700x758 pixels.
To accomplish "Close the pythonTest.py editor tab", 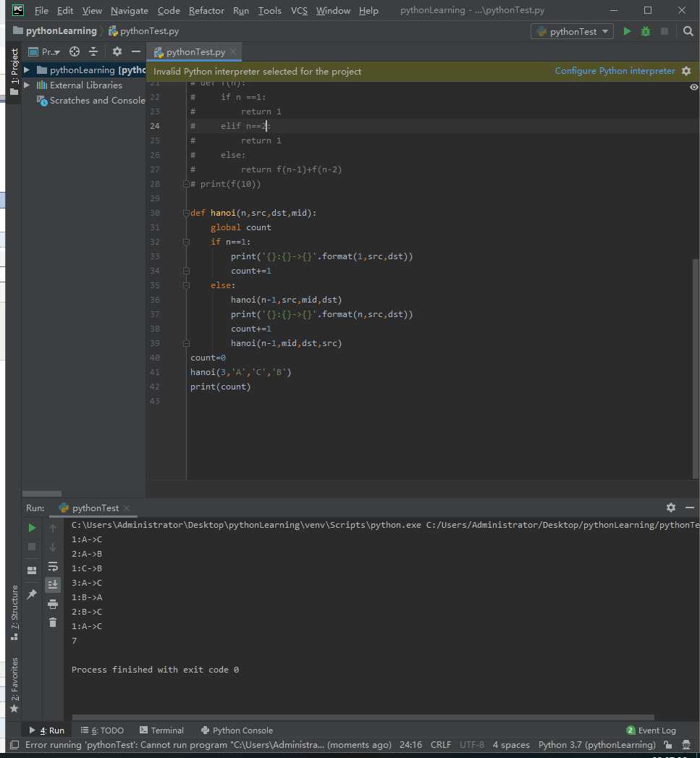I will coord(234,51).
